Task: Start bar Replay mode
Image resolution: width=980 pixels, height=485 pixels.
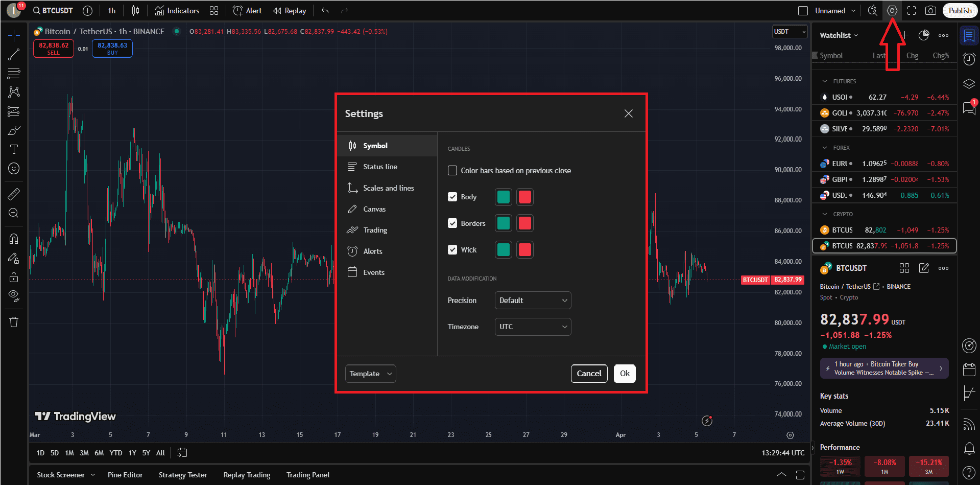Action: [x=290, y=11]
